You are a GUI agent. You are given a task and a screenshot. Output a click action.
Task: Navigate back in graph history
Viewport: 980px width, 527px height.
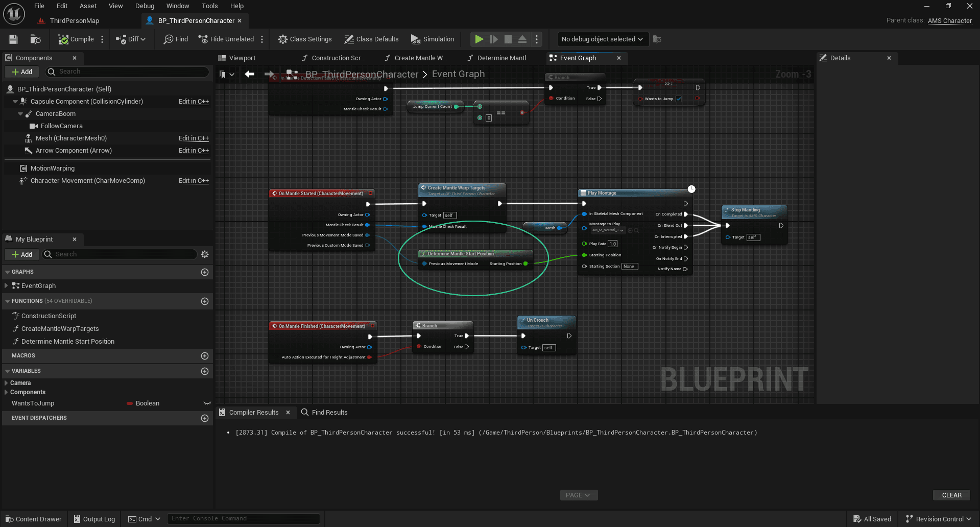coord(249,75)
